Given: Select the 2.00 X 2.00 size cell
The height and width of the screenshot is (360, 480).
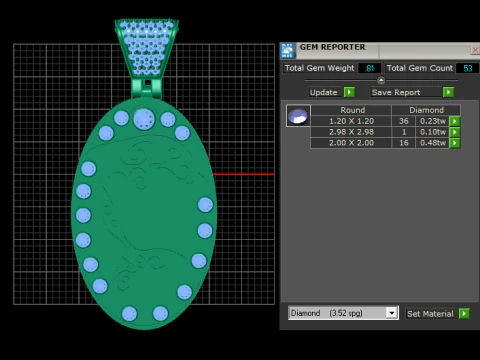Looking at the screenshot, I should pos(351,143).
